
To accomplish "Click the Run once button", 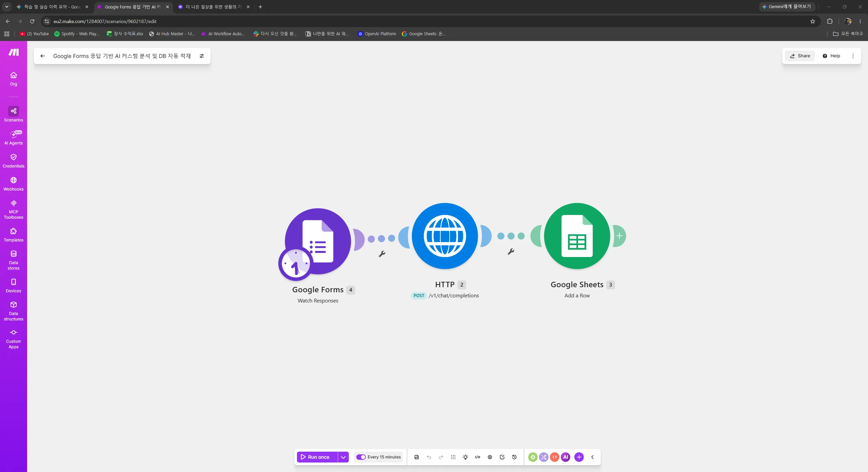I will coord(317,457).
